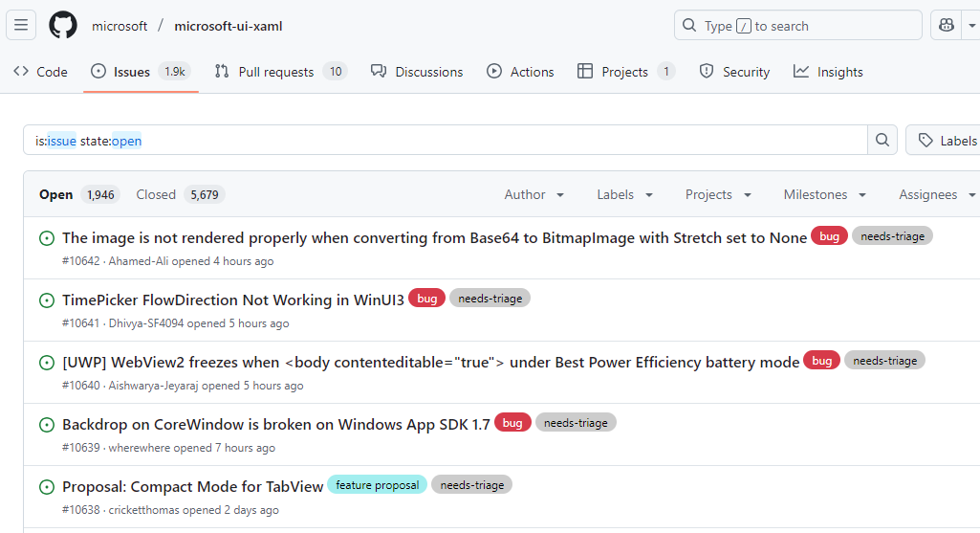
Task: Click bug label on issue #10642
Action: pyautogui.click(x=829, y=235)
